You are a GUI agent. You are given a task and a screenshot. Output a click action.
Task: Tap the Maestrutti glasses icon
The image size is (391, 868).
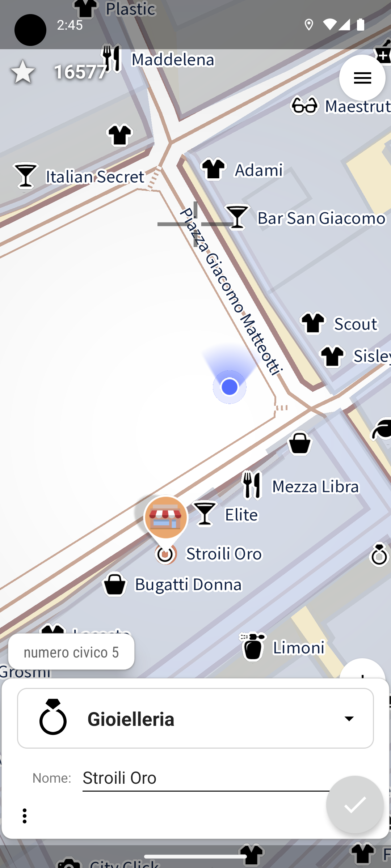pos(304,106)
